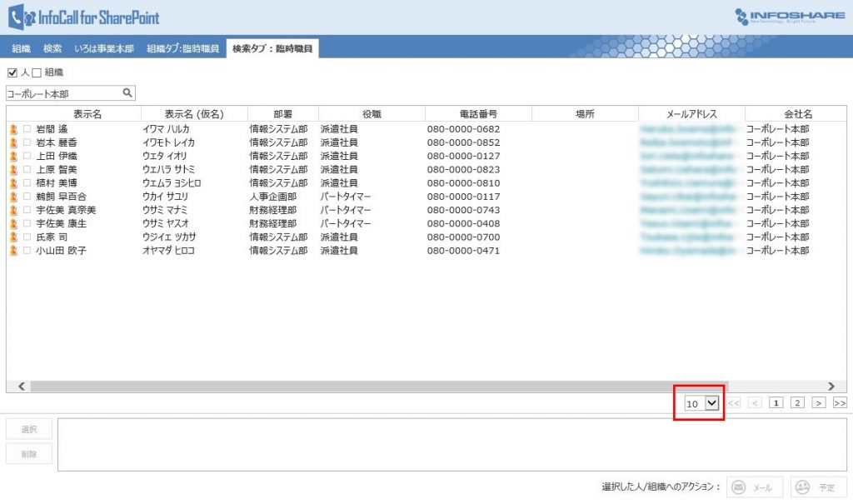This screenshot has width=853, height=504.
Task: Toggle the 人 checkbox
Action: (12, 73)
